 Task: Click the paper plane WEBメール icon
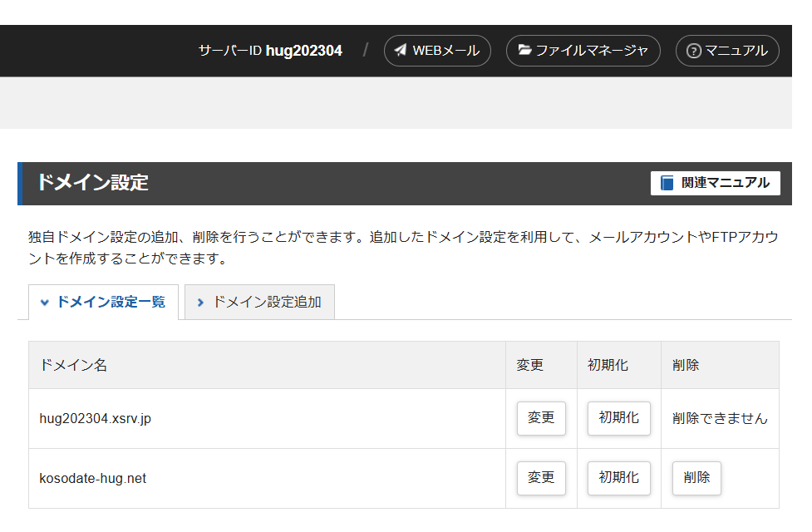coord(401,50)
